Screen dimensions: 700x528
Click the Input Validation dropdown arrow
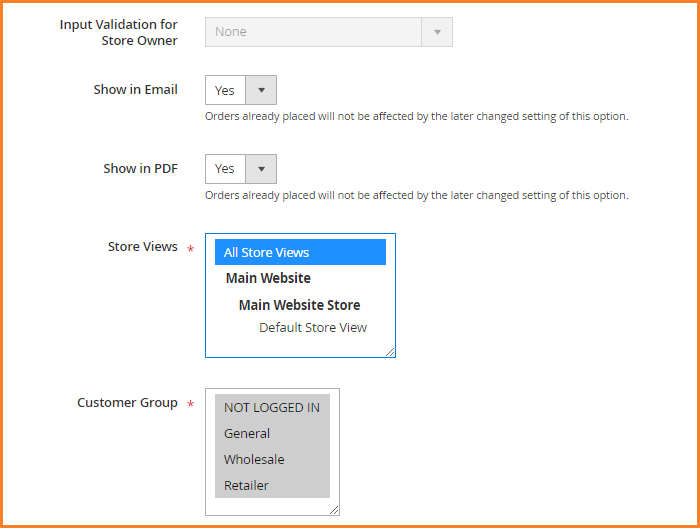point(437,32)
